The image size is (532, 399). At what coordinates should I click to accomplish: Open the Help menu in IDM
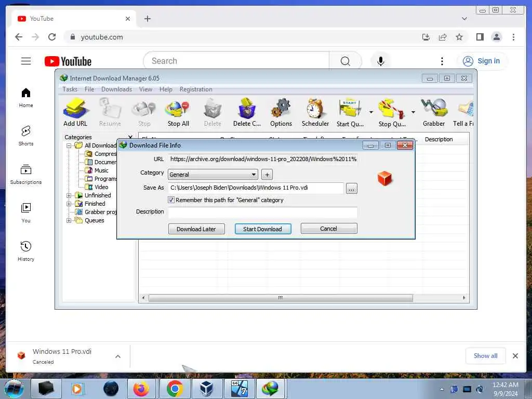tap(166, 89)
